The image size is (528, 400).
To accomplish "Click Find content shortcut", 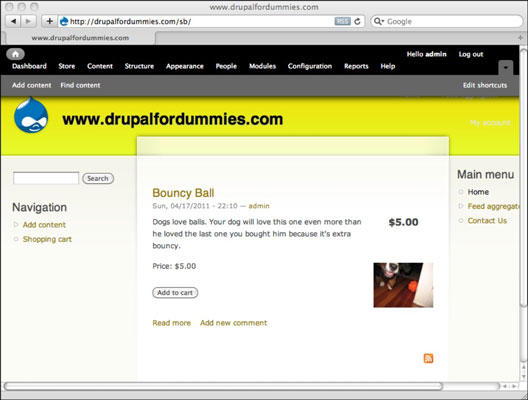I will click(x=80, y=85).
